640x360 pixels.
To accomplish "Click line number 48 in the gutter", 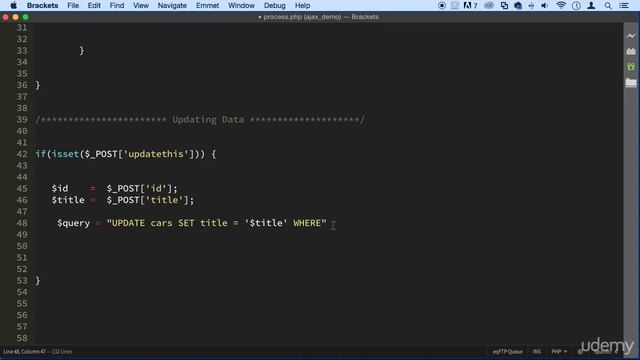I will [x=22, y=223].
